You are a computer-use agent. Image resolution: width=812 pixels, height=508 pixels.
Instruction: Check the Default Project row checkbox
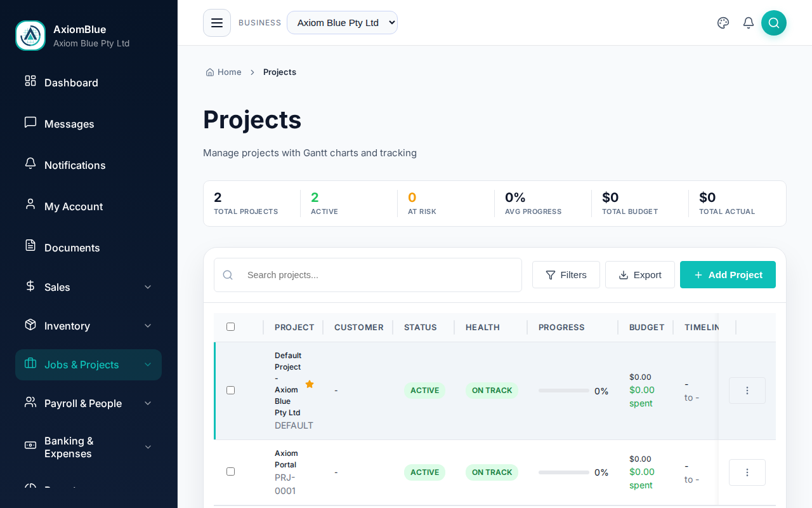click(230, 390)
